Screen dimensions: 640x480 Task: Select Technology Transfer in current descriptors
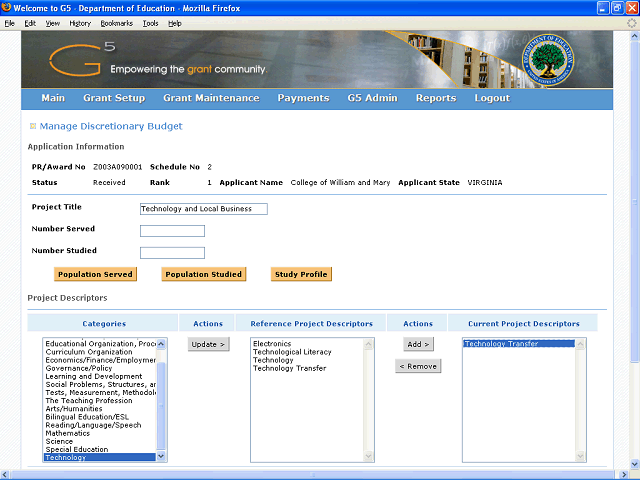519,344
